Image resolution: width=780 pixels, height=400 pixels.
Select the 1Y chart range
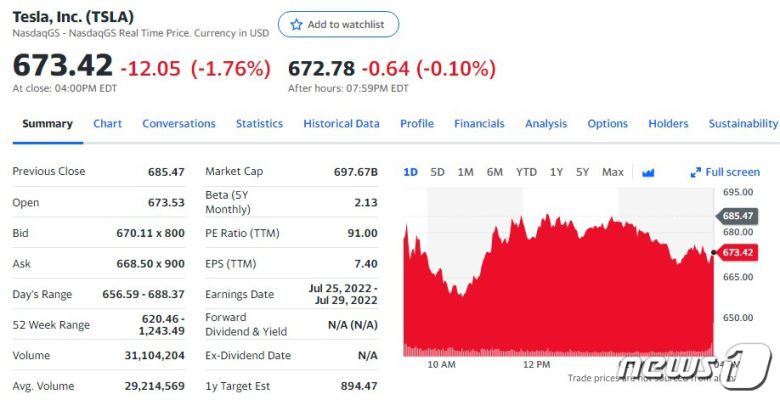click(x=556, y=172)
